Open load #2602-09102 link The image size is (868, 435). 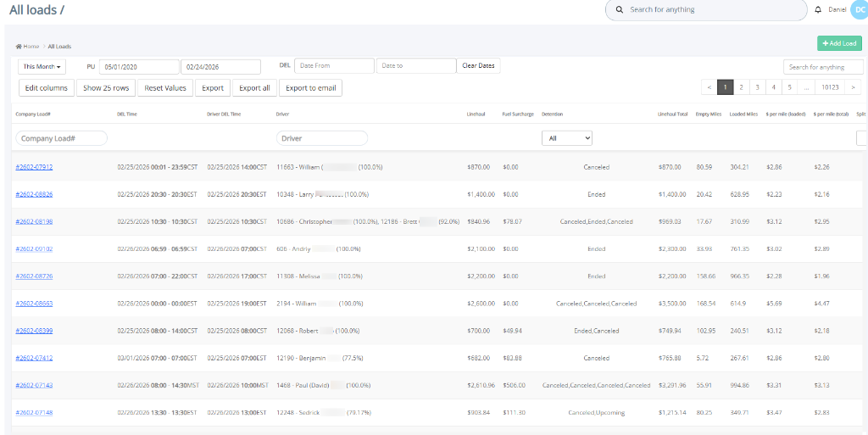click(34, 249)
